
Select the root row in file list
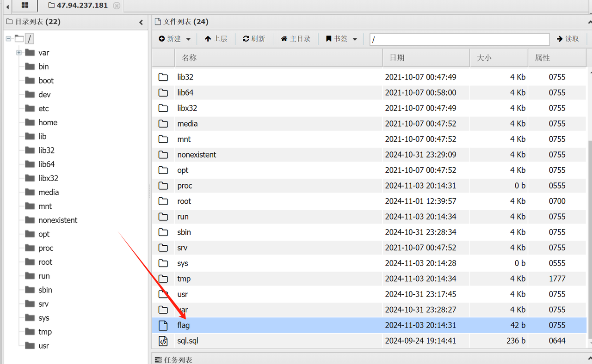point(369,201)
